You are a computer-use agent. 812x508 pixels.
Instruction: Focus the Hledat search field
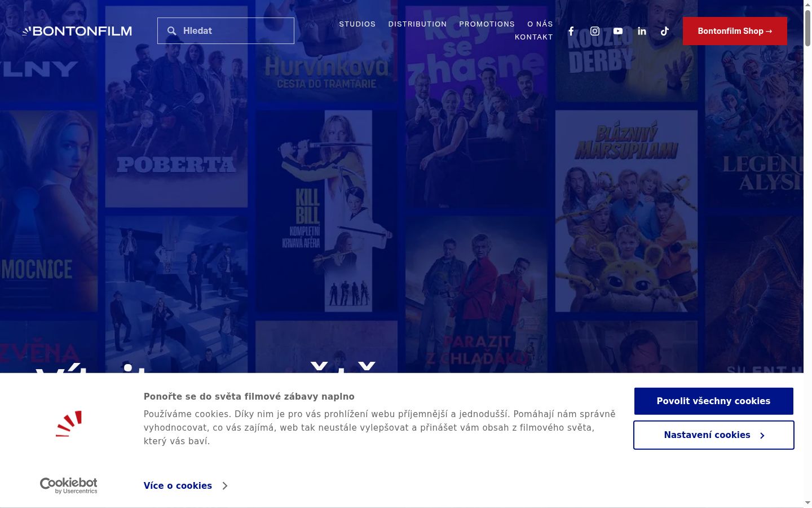[x=226, y=30]
